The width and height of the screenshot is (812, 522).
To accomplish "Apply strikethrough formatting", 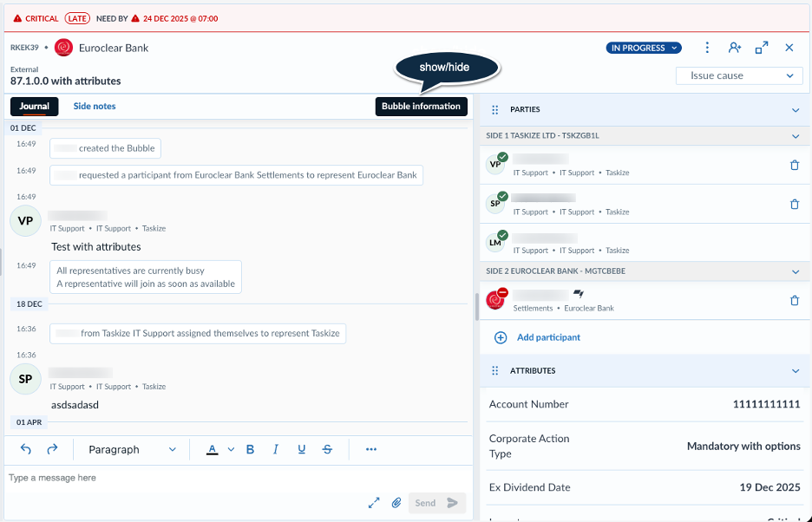I will [x=327, y=449].
